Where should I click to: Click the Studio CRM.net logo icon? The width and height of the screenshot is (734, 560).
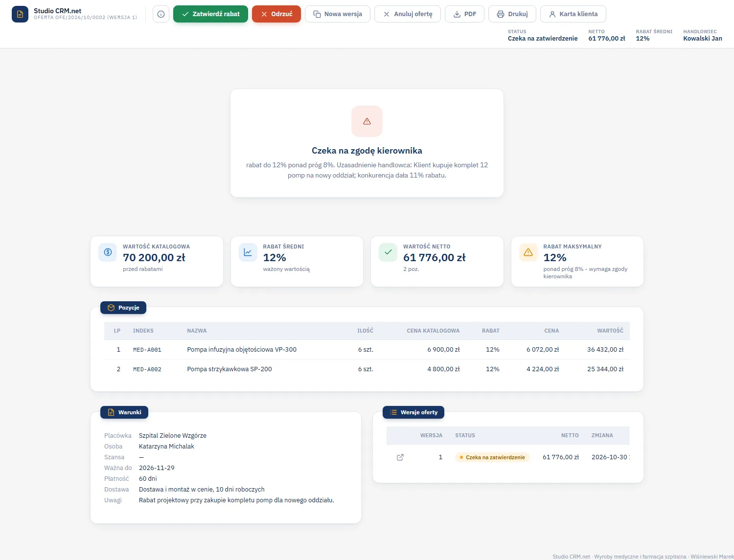20,14
